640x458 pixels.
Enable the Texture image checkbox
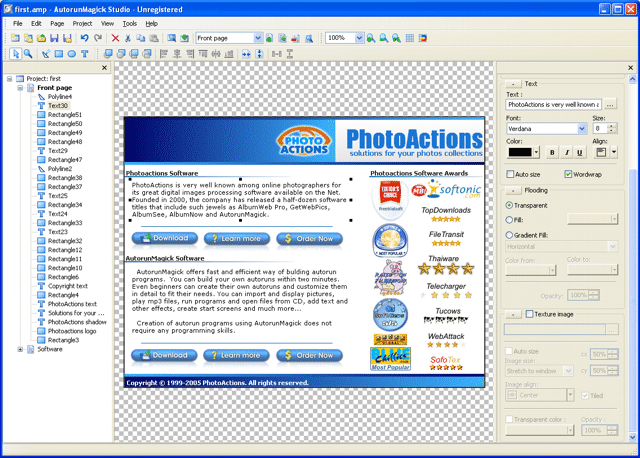(529, 314)
